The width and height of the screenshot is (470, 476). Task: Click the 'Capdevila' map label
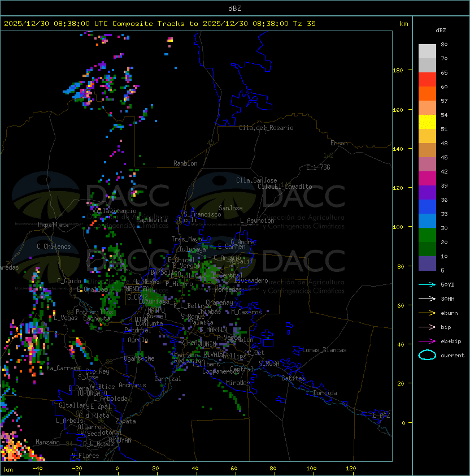[x=152, y=220]
